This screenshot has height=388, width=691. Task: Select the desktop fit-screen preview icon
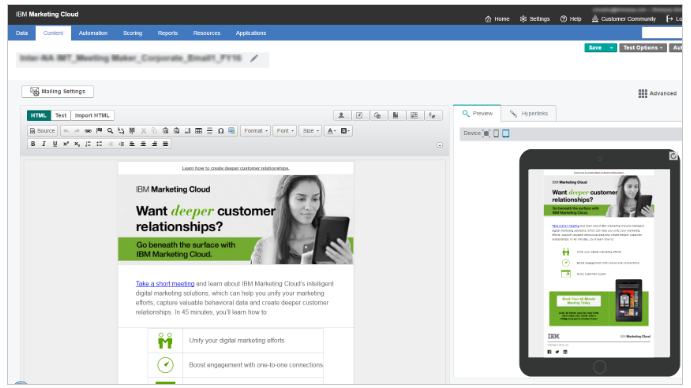click(487, 133)
